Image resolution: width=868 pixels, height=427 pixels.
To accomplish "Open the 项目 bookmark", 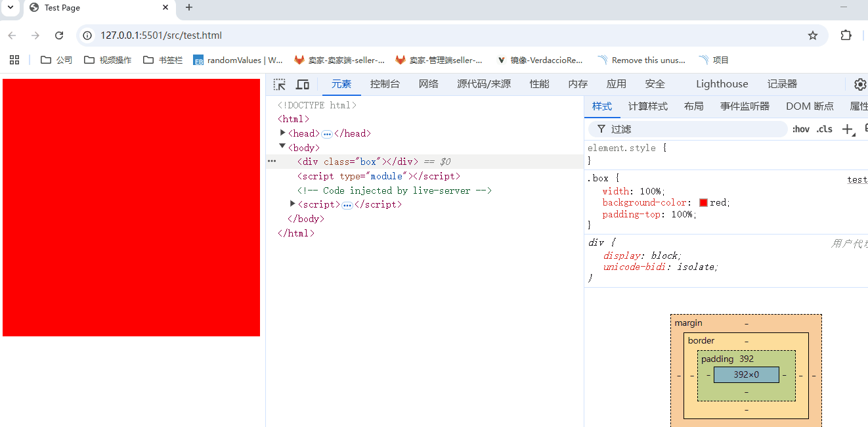I will (714, 60).
